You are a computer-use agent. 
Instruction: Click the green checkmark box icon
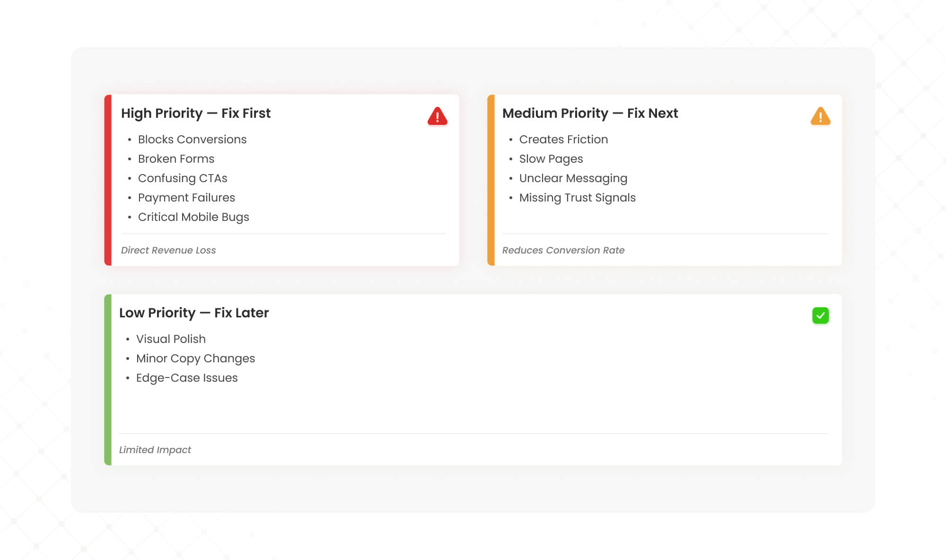coord(820,315)
